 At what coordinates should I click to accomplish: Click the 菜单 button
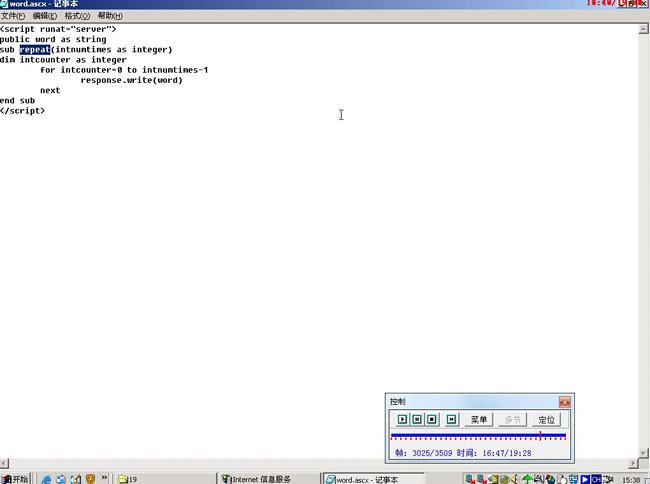478,419
